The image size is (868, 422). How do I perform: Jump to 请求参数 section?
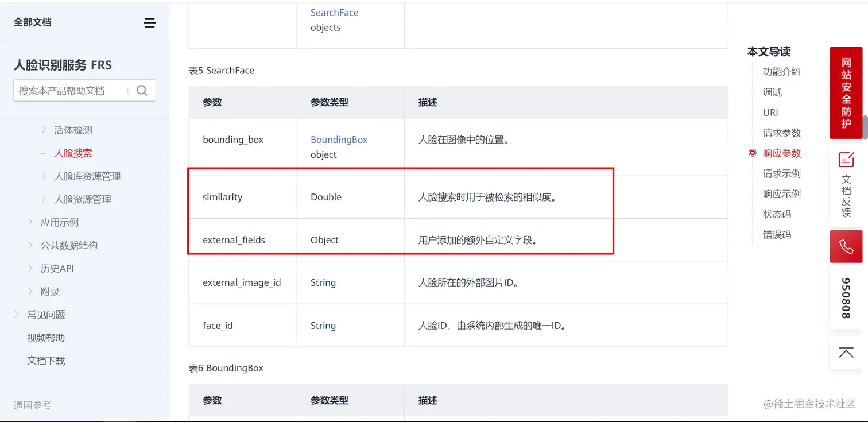pyautogui.click(x=781, y=133)
